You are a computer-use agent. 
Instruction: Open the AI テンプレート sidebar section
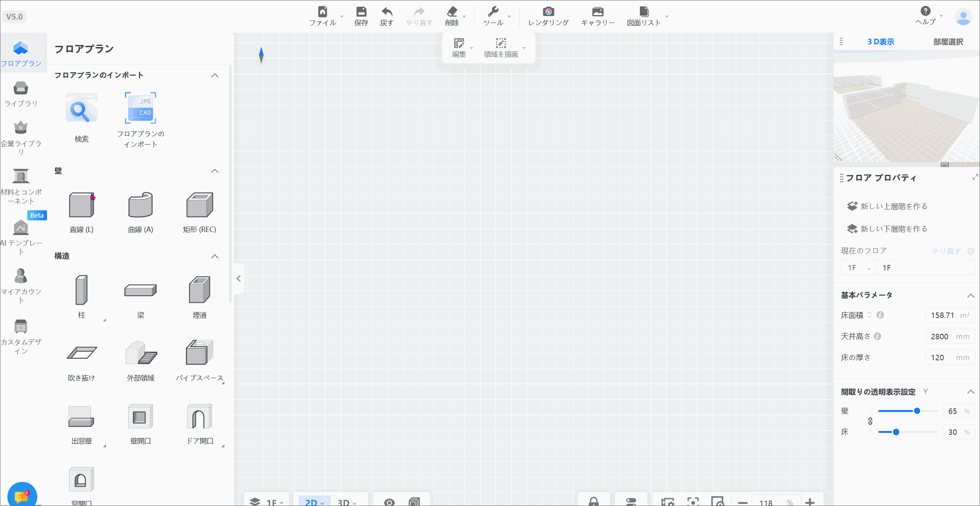click(21, 237)
